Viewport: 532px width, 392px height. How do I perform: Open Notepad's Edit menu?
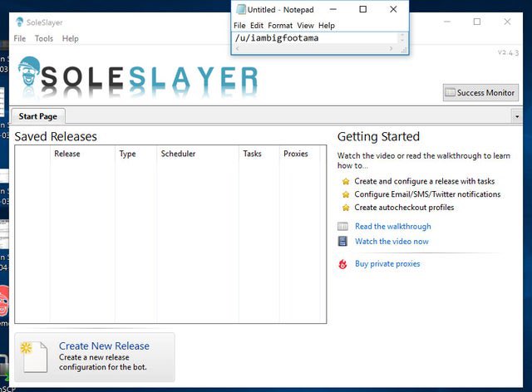coord(257,26)
